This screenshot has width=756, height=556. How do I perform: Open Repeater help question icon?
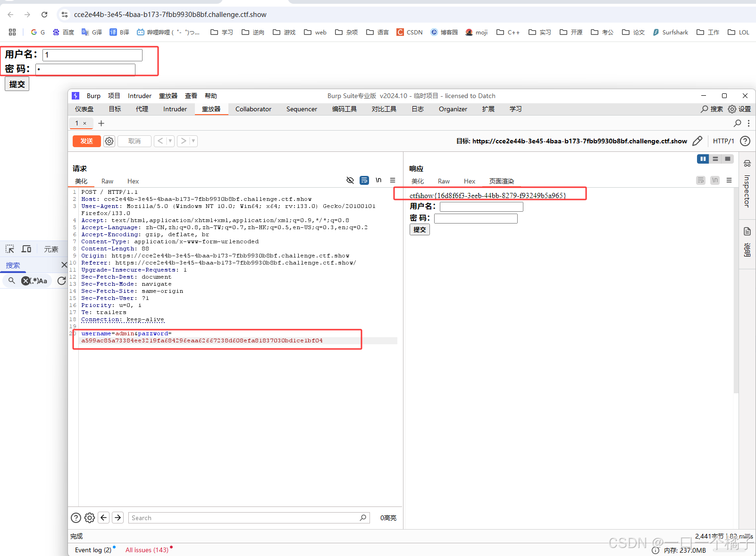click(x=745, y=141)
